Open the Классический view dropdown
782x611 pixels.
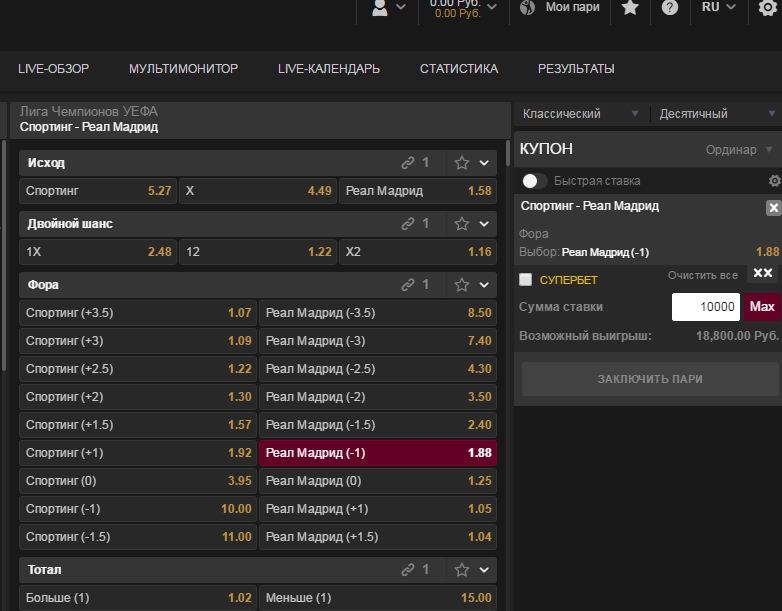point(581,114)
